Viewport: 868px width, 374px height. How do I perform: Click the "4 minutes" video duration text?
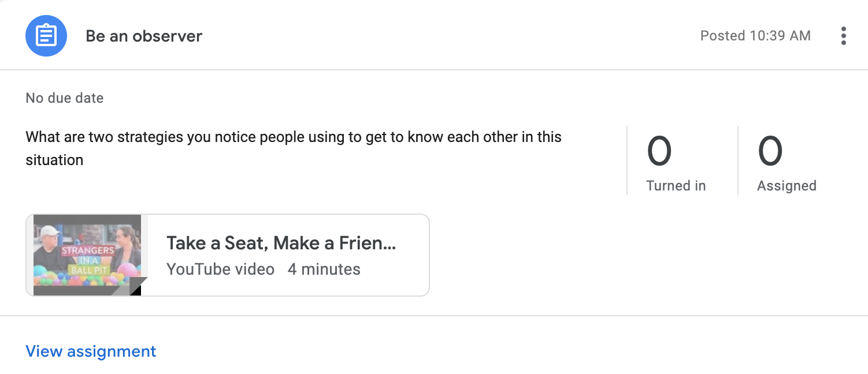coord(324,270)
